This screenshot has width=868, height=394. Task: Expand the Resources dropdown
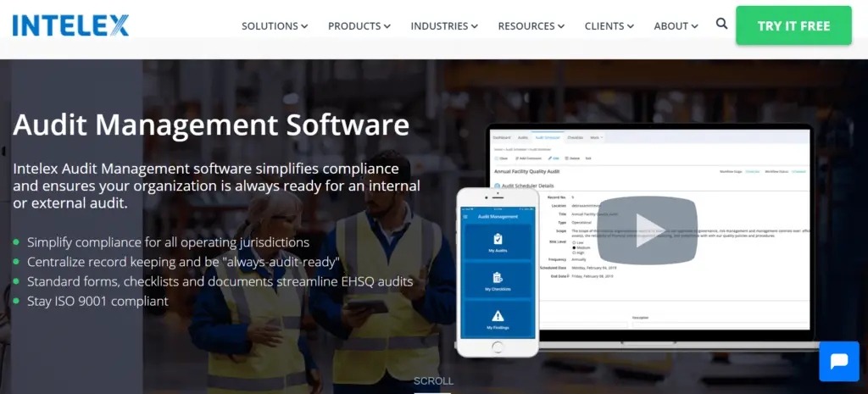click(x=531, y=26)
